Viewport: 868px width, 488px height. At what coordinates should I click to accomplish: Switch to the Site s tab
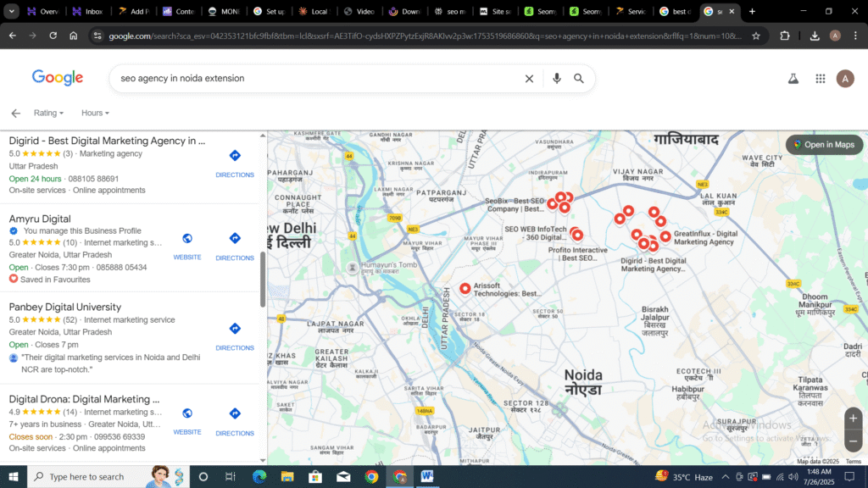[496, 11]
